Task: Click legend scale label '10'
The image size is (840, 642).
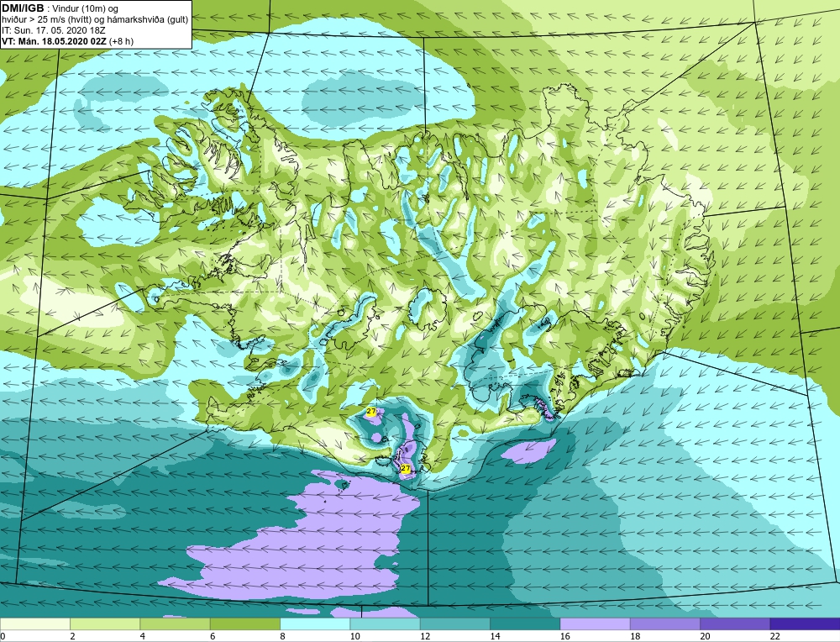Action: point(354,636)
